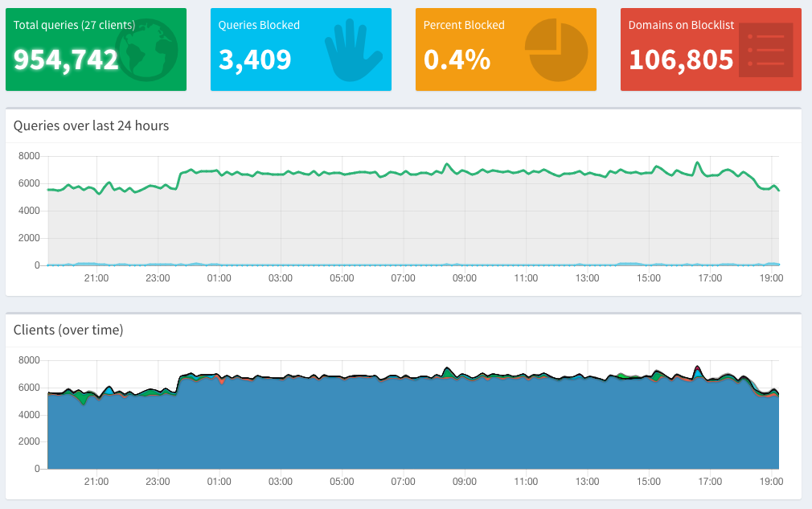Click the globe icon in Total queries box
This screenshot has width=812, height=509.
pos(147,50)
